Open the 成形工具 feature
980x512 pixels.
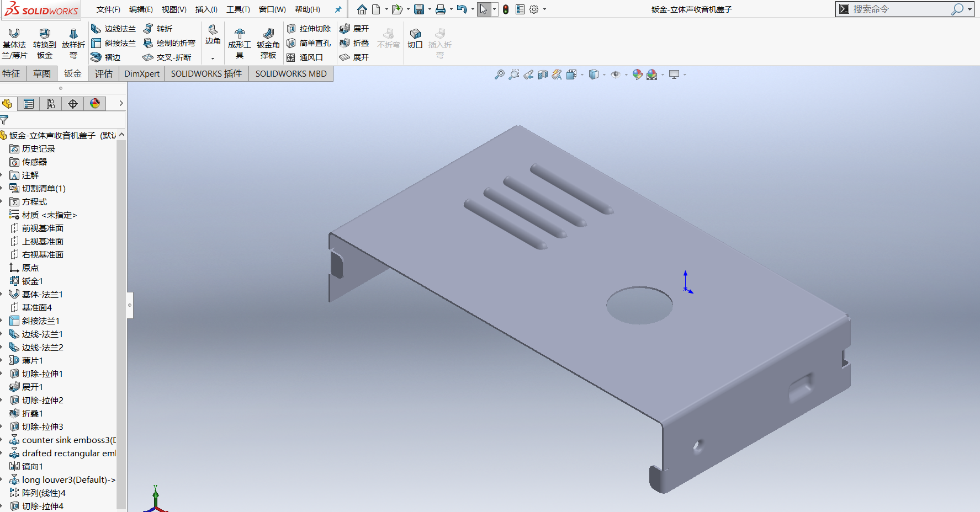tap(240, 42)
